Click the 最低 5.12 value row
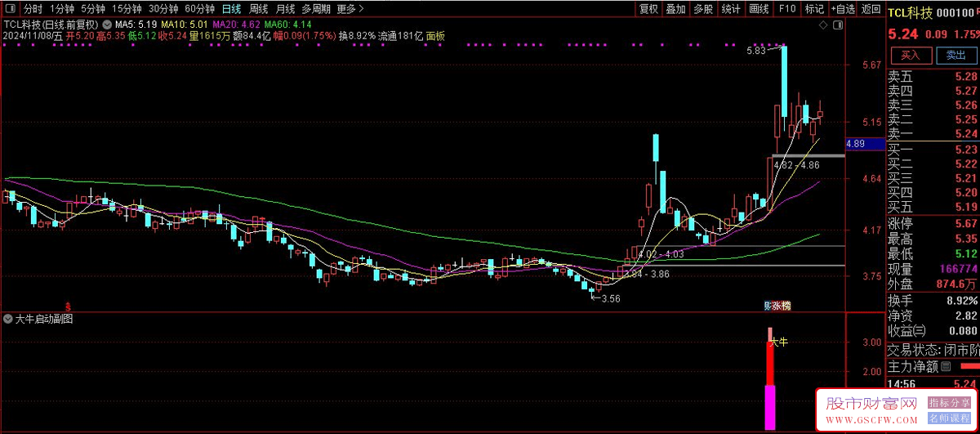 933,253
